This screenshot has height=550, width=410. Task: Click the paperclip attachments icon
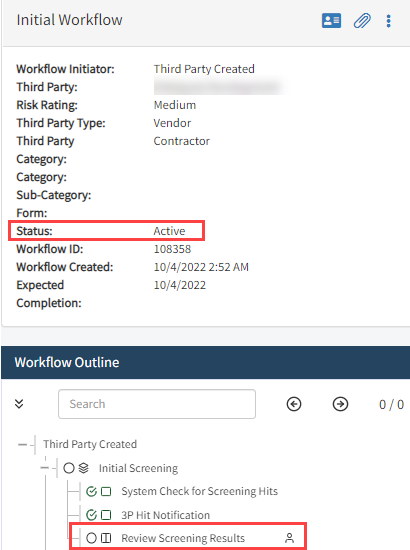pos(362,21)
